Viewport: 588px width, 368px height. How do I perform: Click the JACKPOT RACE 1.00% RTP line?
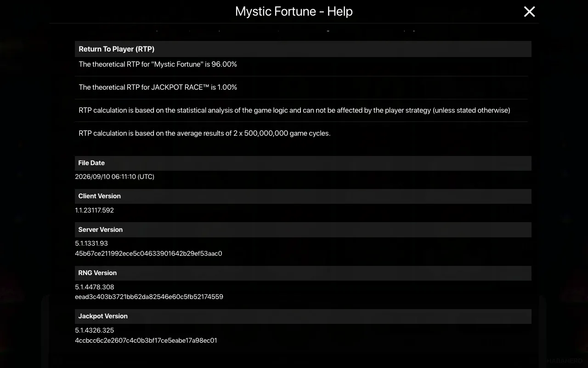tap(158, 87)
